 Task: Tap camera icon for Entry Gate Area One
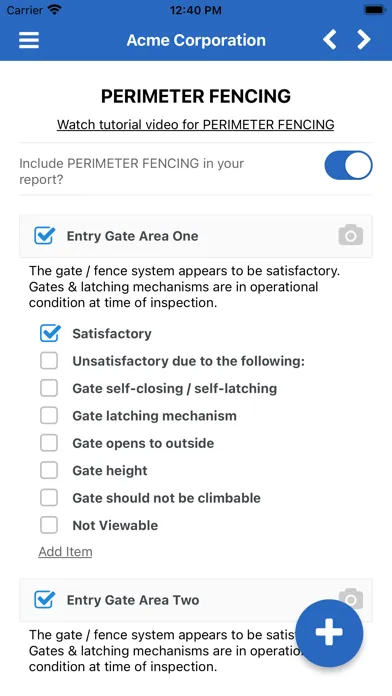[351, 235]
